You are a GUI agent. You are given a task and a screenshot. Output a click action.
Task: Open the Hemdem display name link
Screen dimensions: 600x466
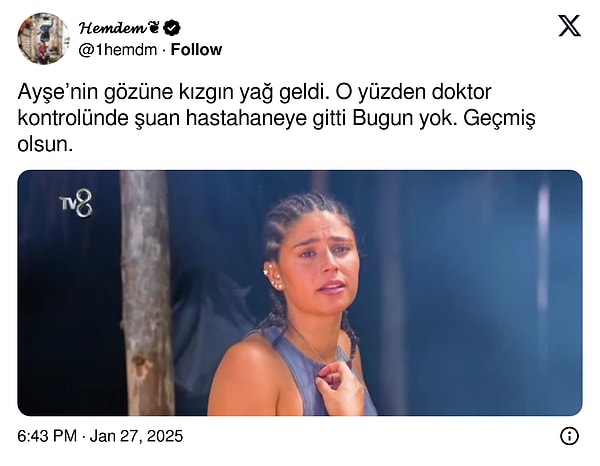point(112,28)
